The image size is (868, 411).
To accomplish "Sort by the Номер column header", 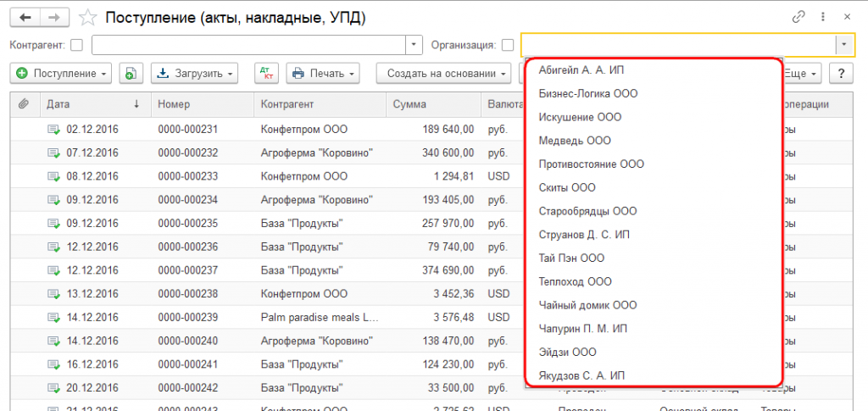I will tap(203, 104).
